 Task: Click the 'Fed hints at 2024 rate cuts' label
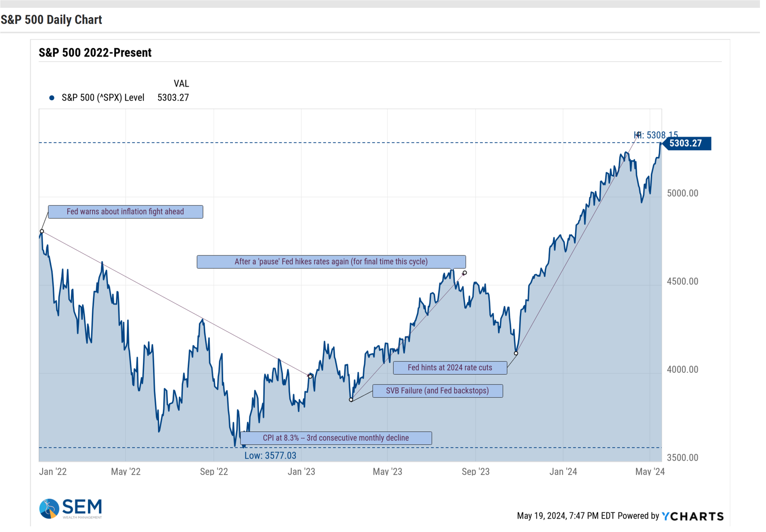pyautogui.click(x=450, y=368)
